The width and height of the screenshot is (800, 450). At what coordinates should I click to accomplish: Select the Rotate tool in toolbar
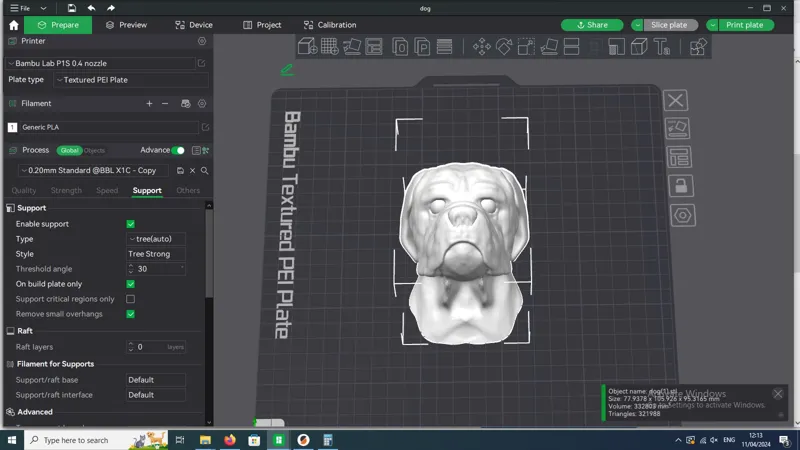504,46
